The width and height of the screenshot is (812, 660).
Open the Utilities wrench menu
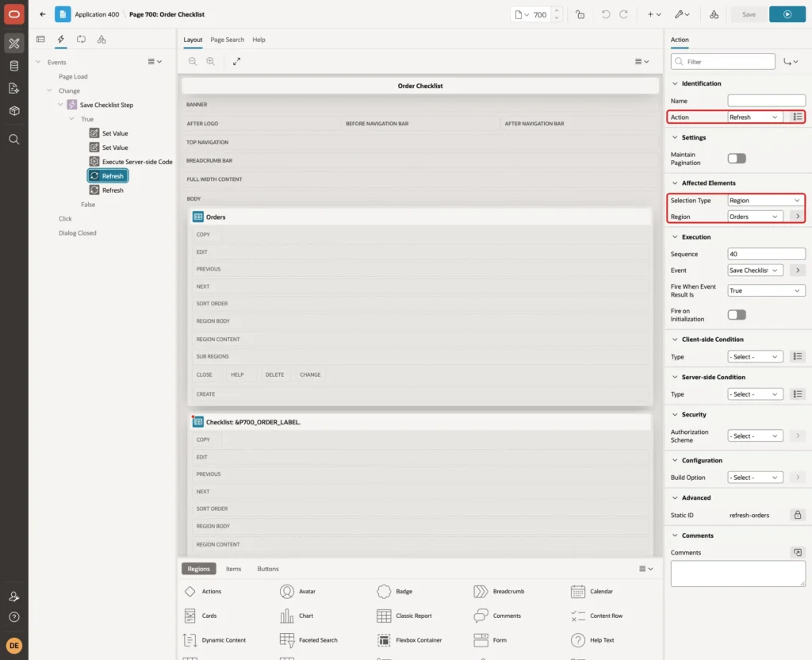pyautogui.click(x=682, y=14)
